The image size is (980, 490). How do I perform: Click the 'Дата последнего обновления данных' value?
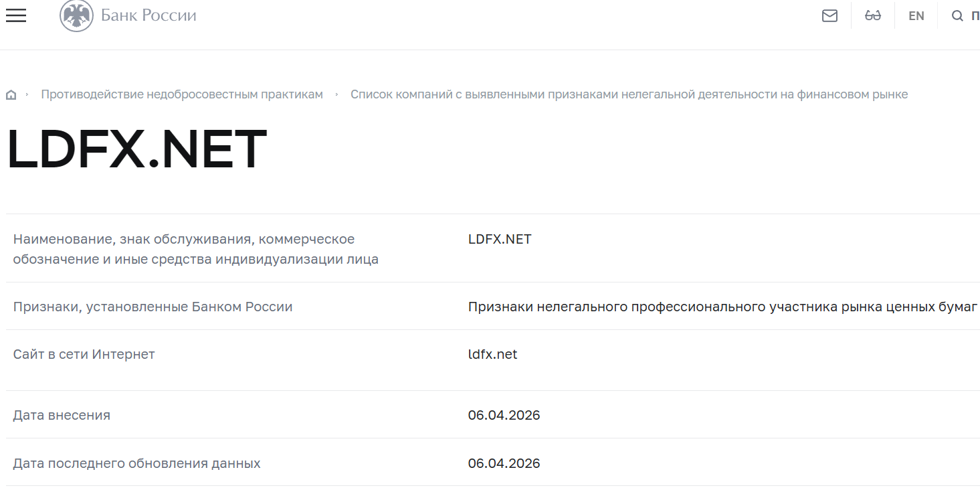[504, 463]
